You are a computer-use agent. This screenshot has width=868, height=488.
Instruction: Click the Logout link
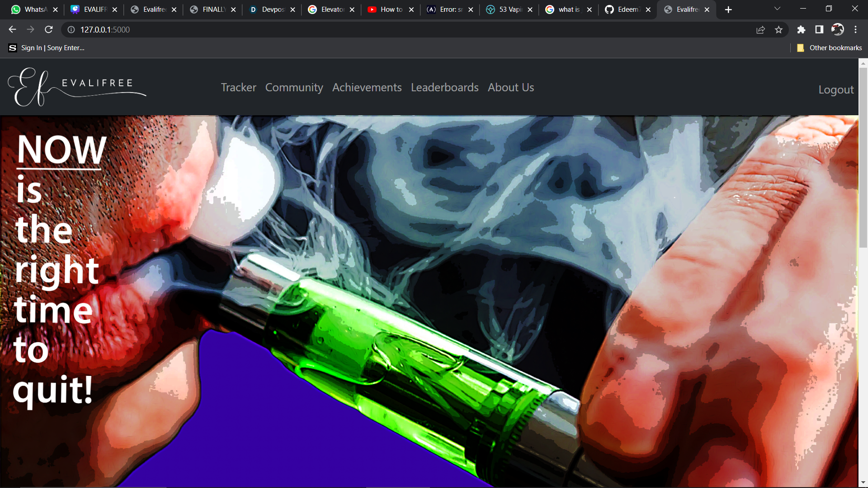pyautogui.click(x=836, y=89)
